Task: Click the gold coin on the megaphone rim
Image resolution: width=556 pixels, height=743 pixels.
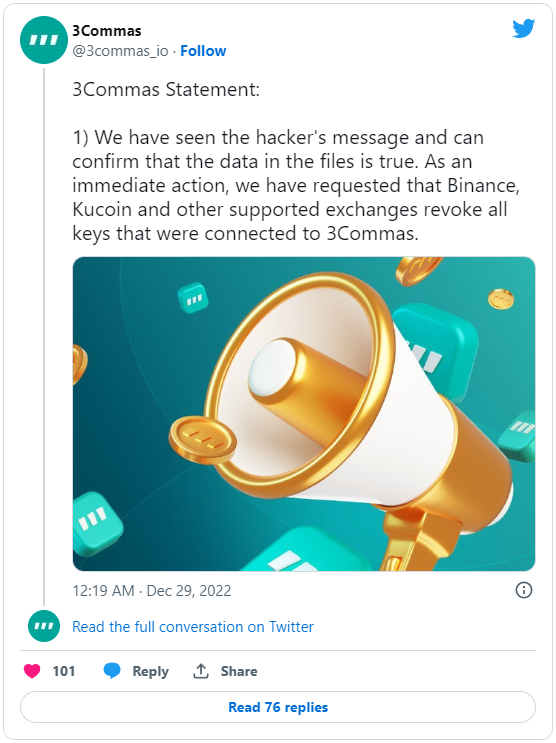Action: pyautogui.click(x=202, y=441)
